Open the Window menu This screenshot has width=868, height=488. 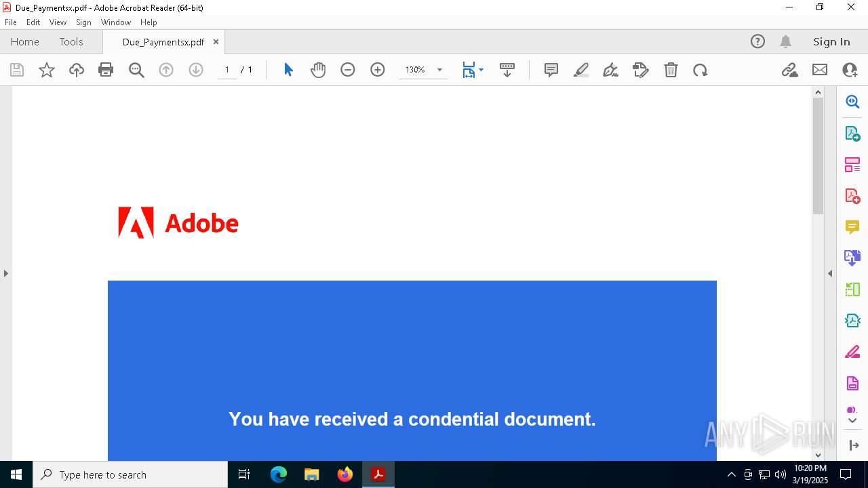[116, 22]
